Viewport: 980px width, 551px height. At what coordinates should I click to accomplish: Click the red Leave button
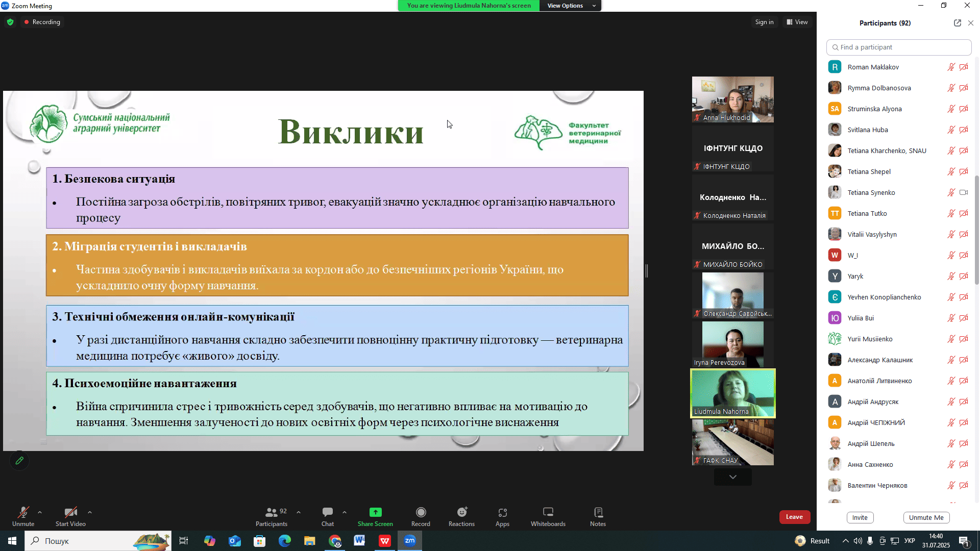[x=794, y=517]
